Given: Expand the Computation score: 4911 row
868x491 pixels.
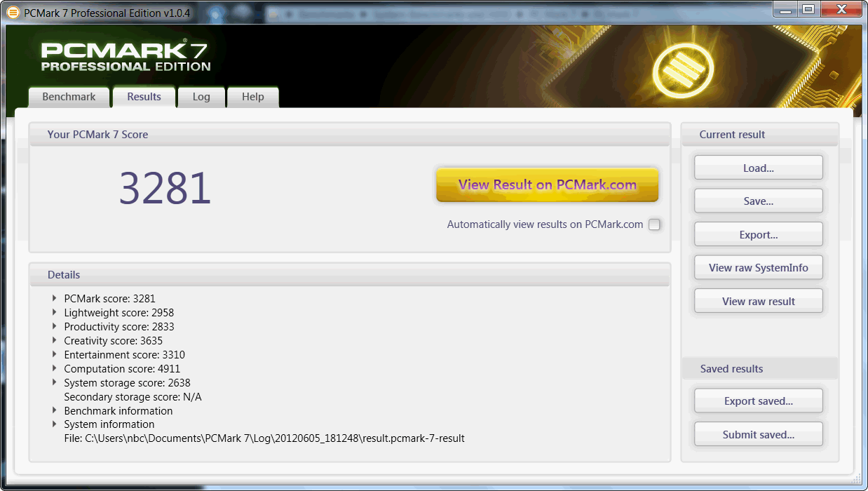Looking at the screenshot, I should click(55, 368).
